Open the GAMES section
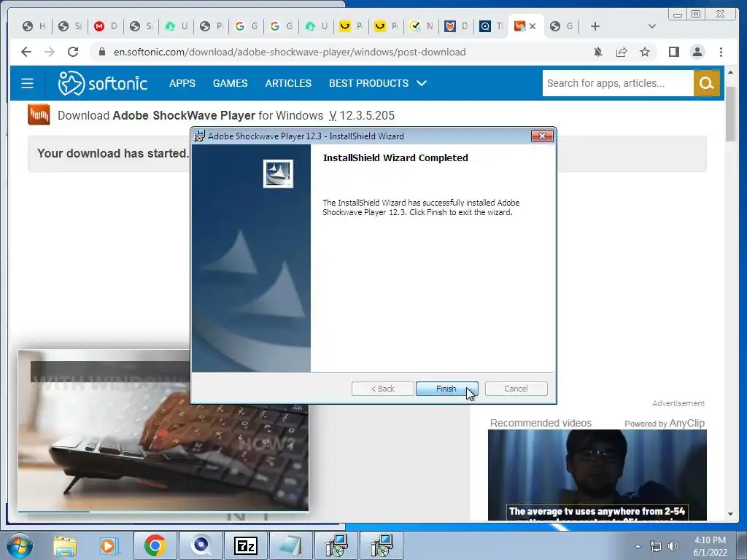747x560 pixels. coord(230,83)
